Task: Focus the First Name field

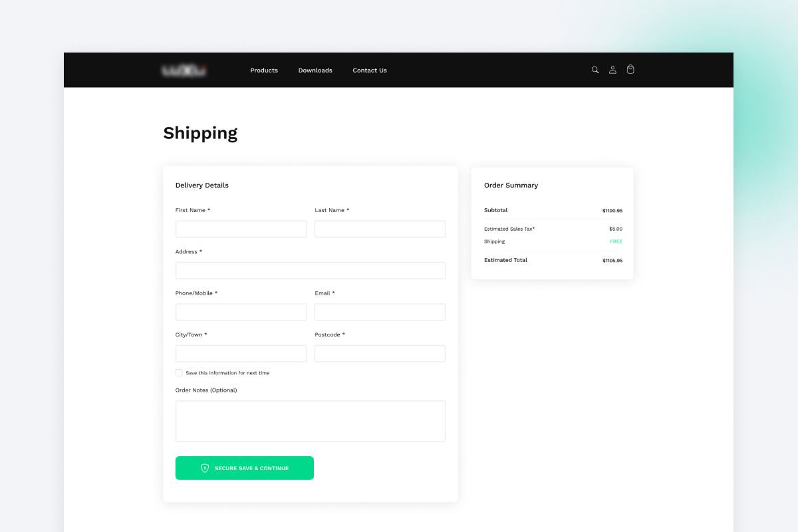Action: (241, 229)
